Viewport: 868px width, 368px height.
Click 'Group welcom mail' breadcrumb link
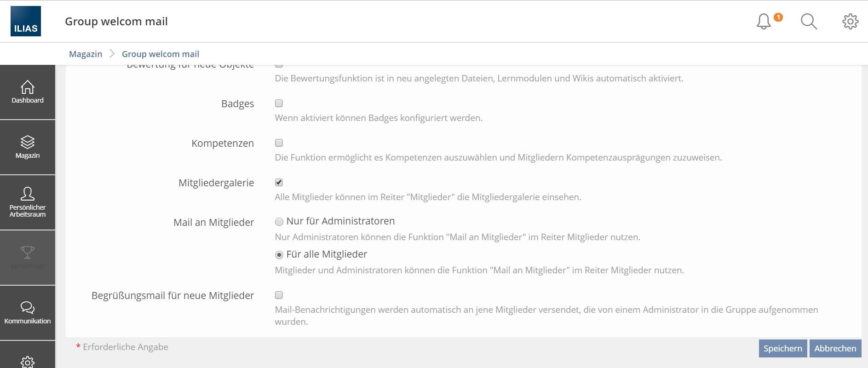(x=160, y=54)
